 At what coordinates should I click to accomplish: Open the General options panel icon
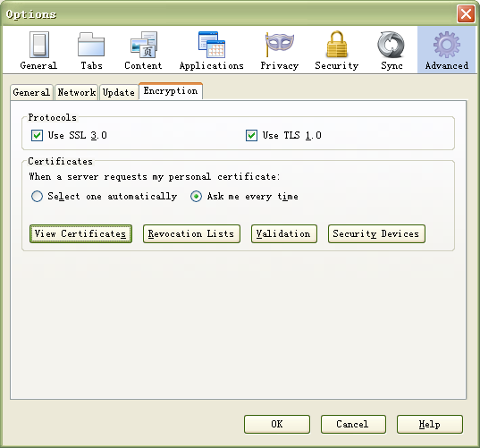point(38,45)
